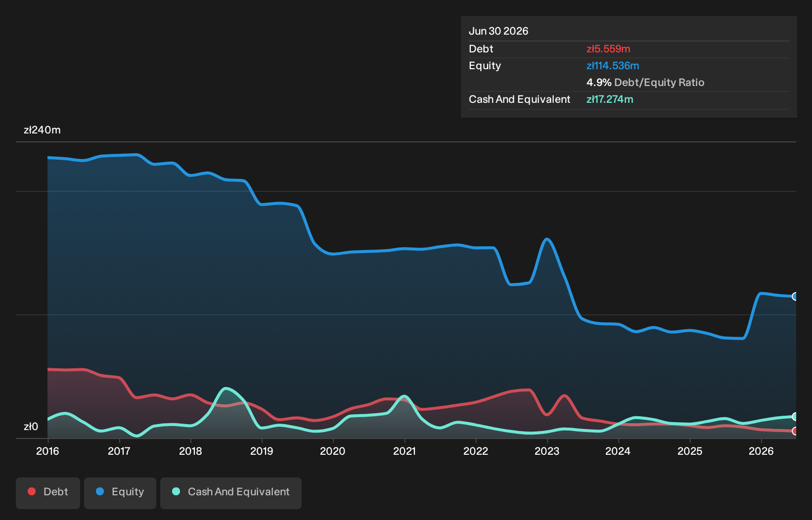Toggle the Debt series legend button
812x520 pixels.
48,493
